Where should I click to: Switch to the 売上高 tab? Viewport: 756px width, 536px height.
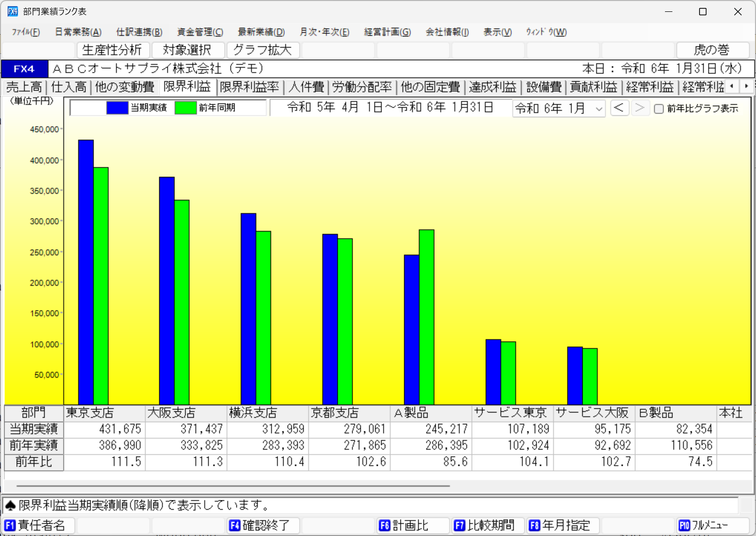click(x=24, y=87)
